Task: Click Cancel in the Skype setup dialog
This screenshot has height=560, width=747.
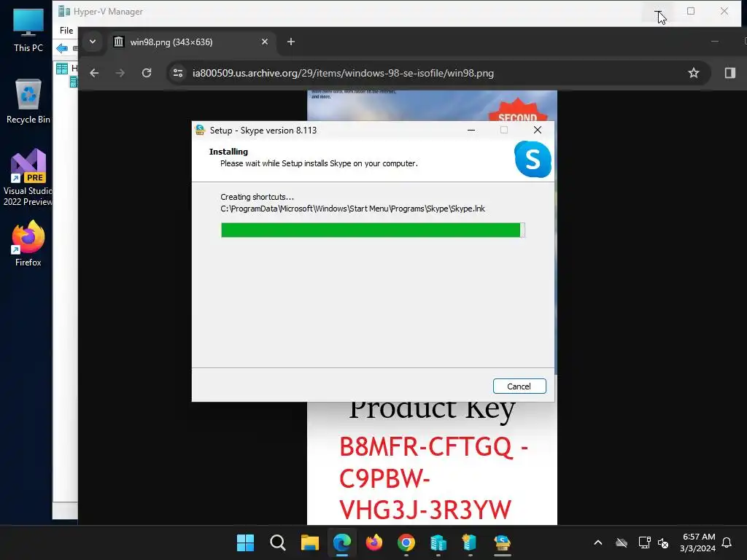Action: pyautogui.click(x=519, y=386)
